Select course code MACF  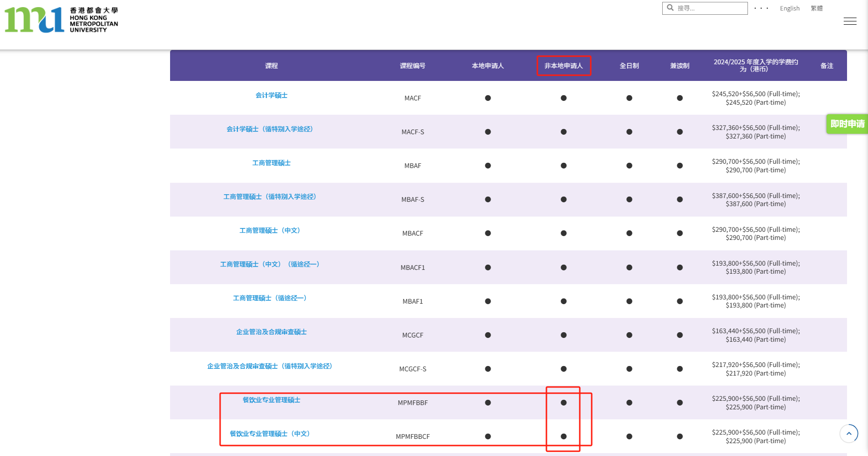(413, 98)
